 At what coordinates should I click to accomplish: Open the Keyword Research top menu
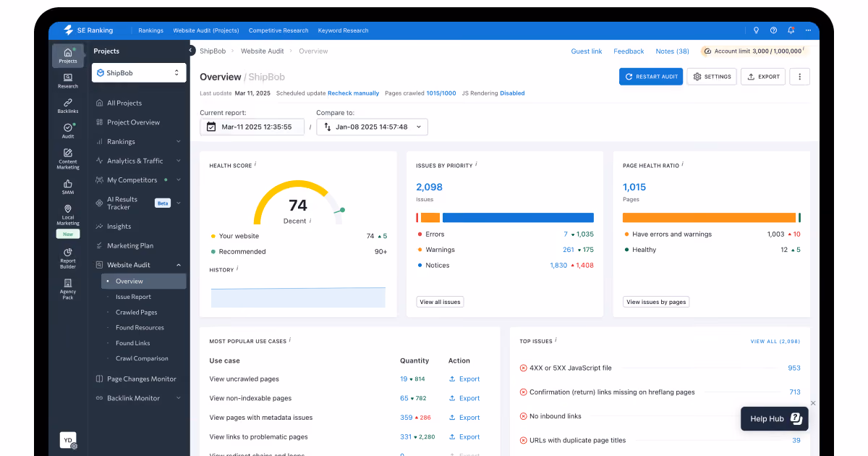343,30
